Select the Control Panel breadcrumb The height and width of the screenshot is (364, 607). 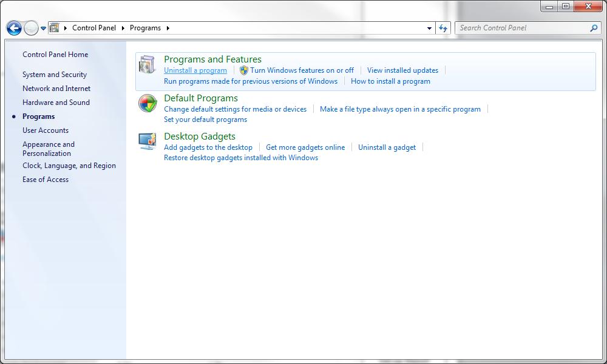[x=94, y=28]
